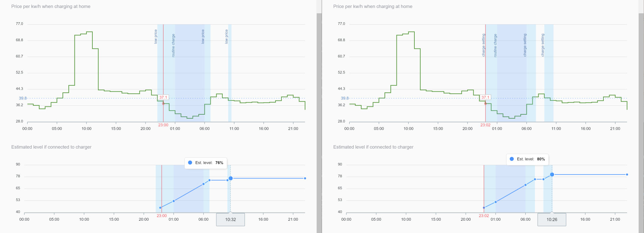
Task: Click the 37.1 price label in right chart
Action: click(x=485, y=97)
